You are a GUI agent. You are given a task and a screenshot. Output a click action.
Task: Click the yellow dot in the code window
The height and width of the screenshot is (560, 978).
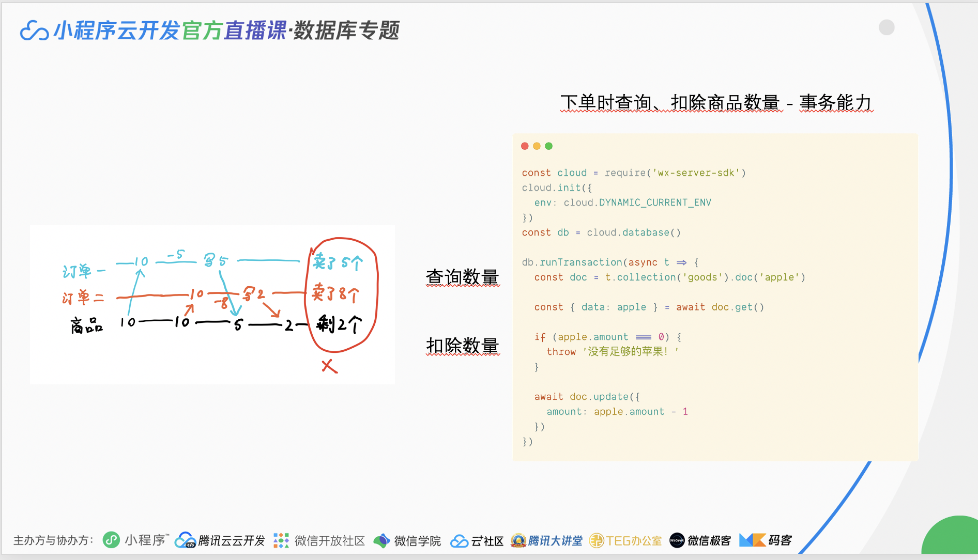(x=537, y=146)
